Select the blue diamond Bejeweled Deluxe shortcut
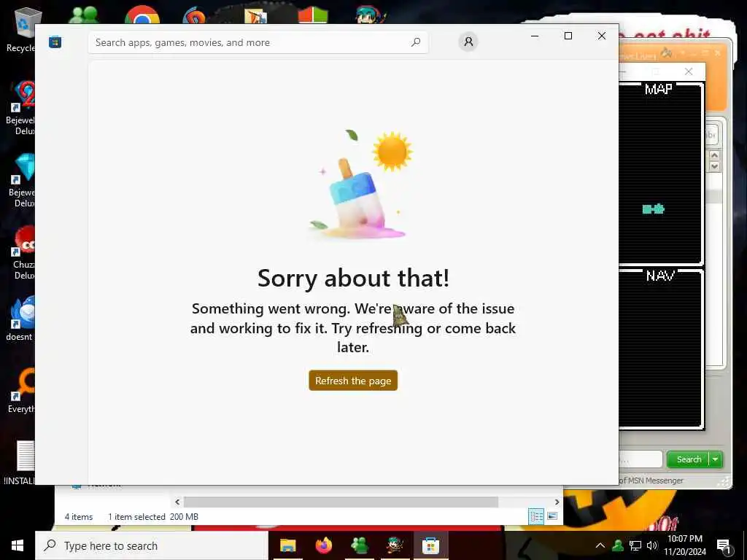This screenshot has height=560, width=747. pos(20,181)
